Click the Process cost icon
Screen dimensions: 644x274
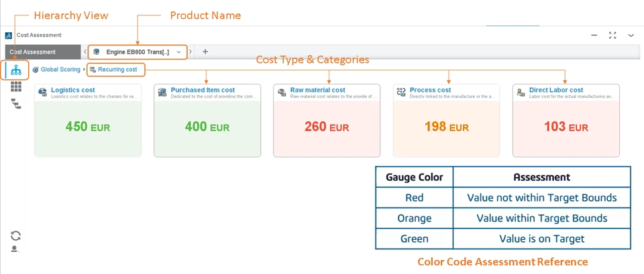tap(401, 92)
